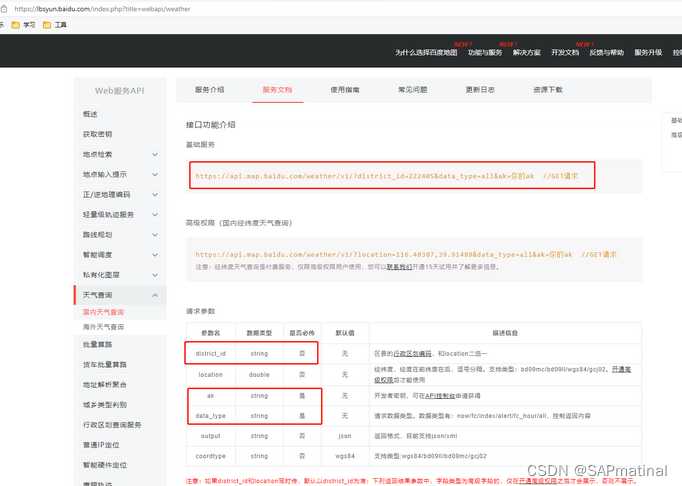
Task: Click the 是否必传 column header
Action: (x=302, y=333)
